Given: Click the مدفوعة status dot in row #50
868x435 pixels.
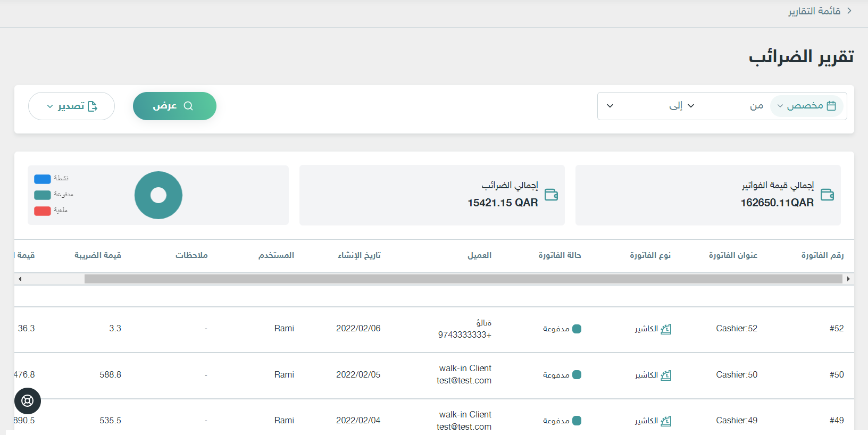Looking at the screenshot, I should tap(577, 375).
